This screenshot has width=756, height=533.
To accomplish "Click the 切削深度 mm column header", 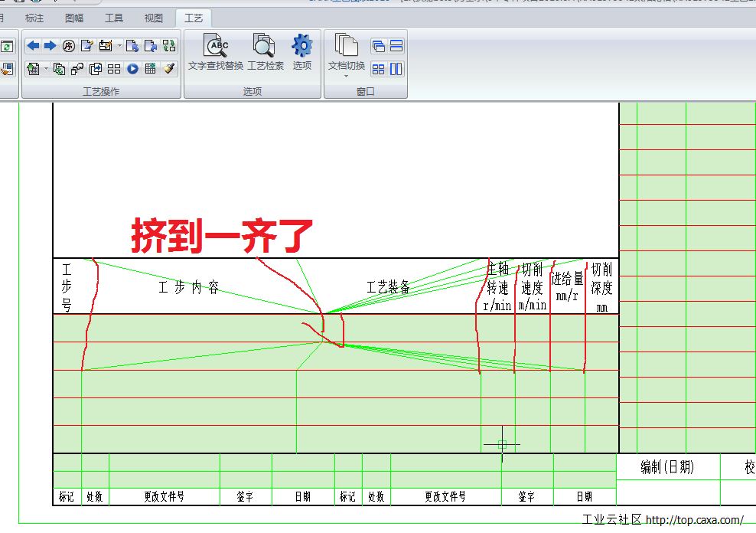I will point(601,287).
